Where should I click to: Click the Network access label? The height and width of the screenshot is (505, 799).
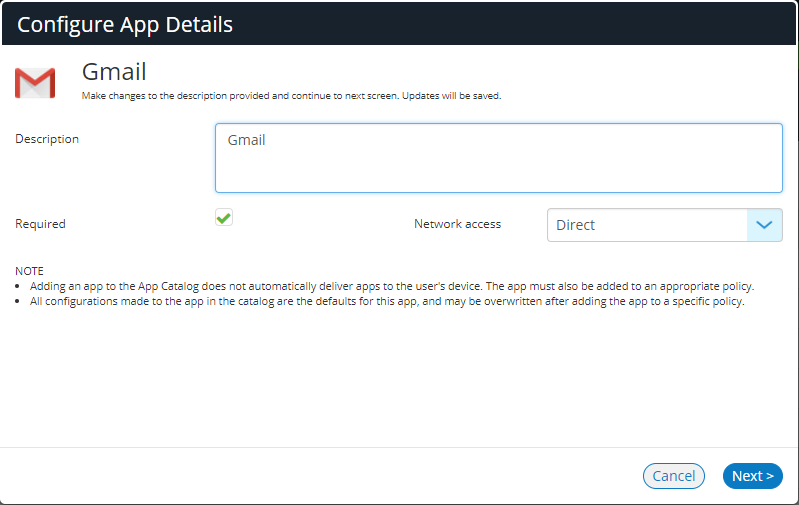click(457, 224)
